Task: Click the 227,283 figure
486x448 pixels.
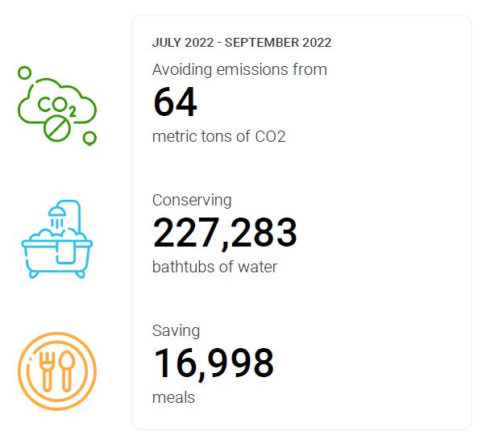Action: [225, 234]
